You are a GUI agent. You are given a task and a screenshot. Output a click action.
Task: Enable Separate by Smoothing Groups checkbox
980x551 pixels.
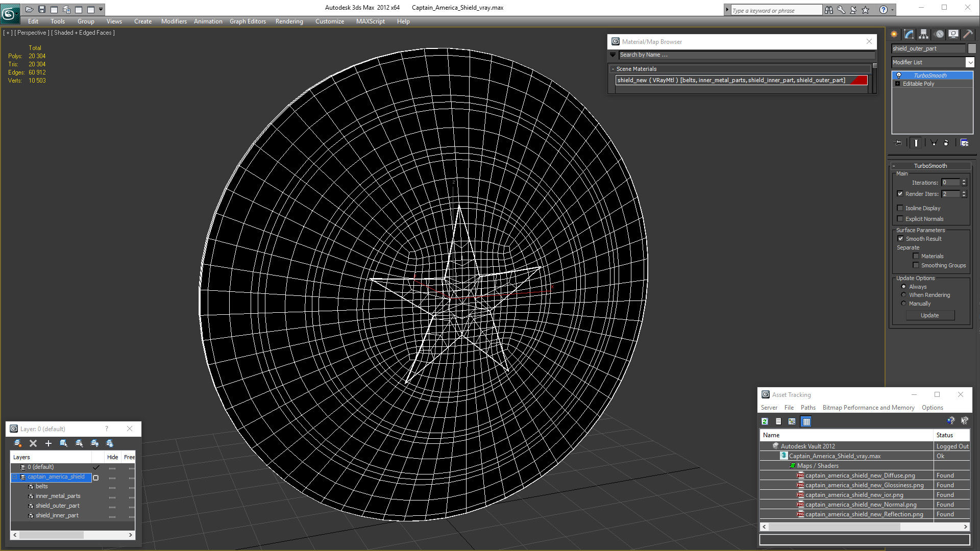pyautogui.click(x=916, y=265)
